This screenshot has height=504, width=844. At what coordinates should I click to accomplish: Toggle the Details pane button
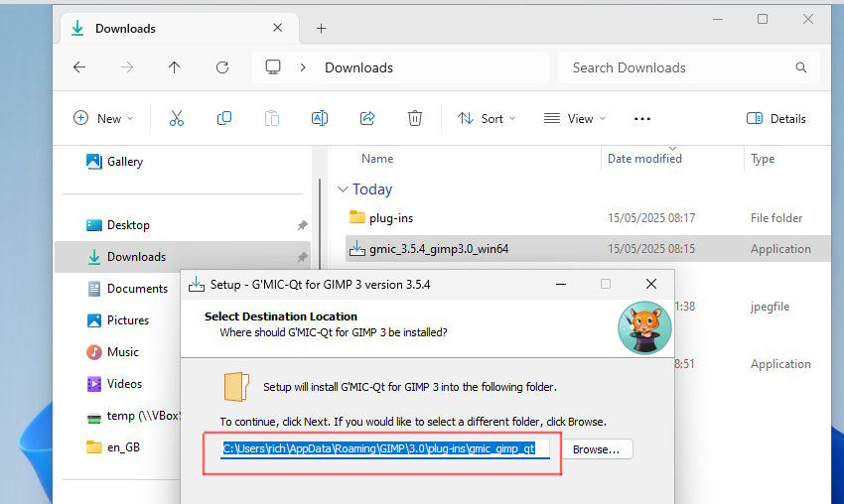776,118
